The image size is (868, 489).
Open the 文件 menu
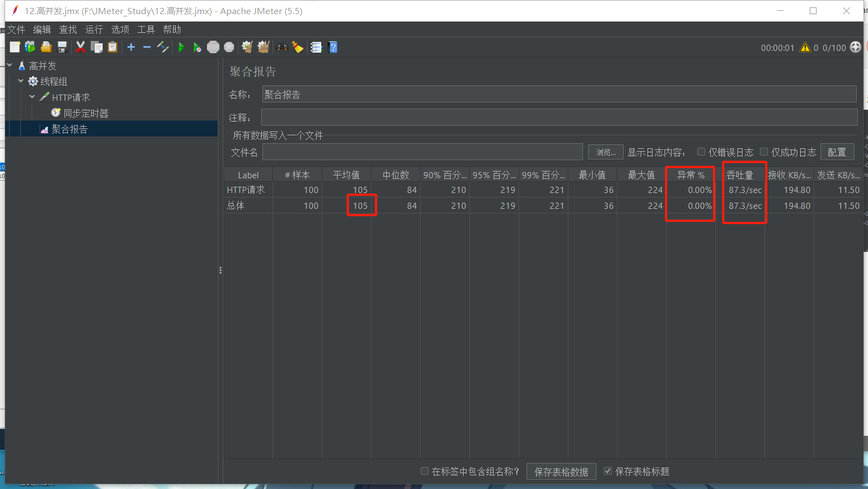tap(16, 29)
